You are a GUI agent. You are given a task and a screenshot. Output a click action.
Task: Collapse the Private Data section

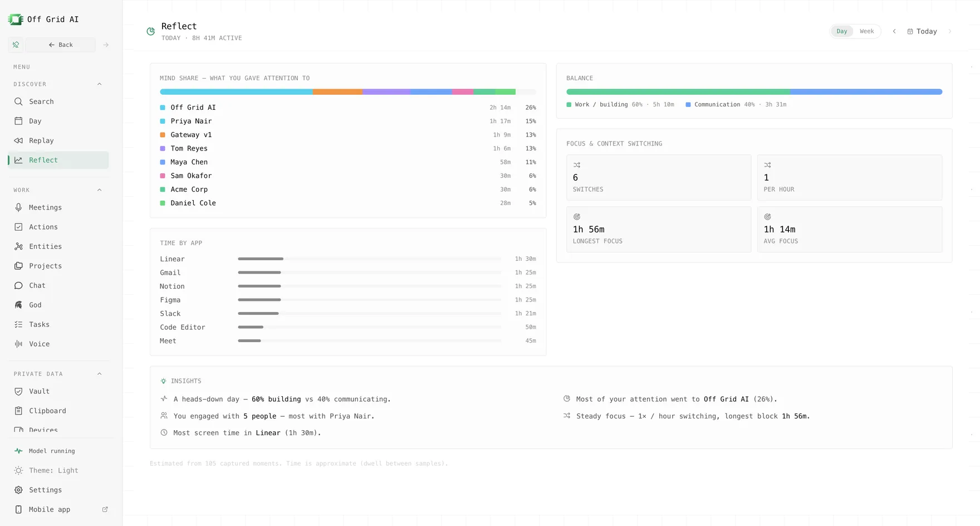pyautogui.click(x=100, y=374)
